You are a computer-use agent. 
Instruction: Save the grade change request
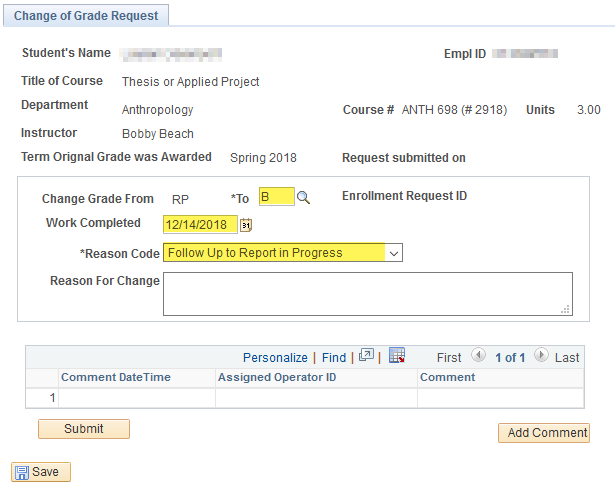click(x=41, y=472)
